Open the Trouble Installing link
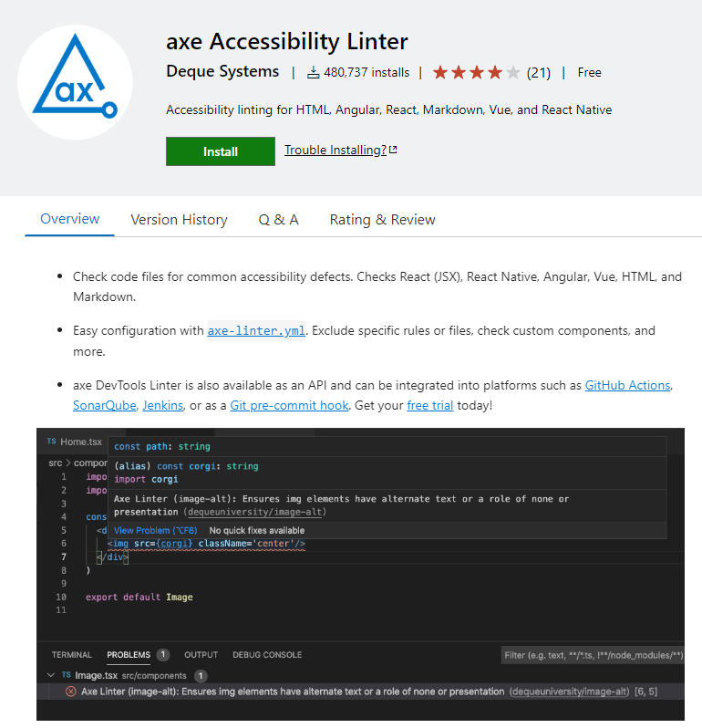This screenshot has width=702, height=728. tap(335, 150)
